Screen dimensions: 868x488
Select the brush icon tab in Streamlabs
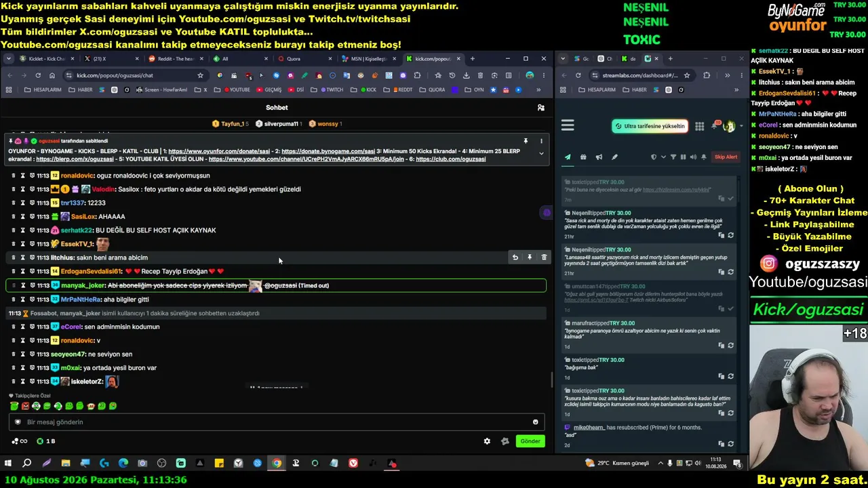click(614, 157)
